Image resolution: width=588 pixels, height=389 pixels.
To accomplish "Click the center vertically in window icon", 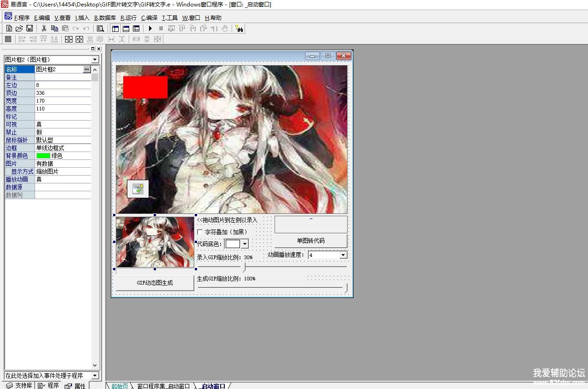I will tap(79, 39).
